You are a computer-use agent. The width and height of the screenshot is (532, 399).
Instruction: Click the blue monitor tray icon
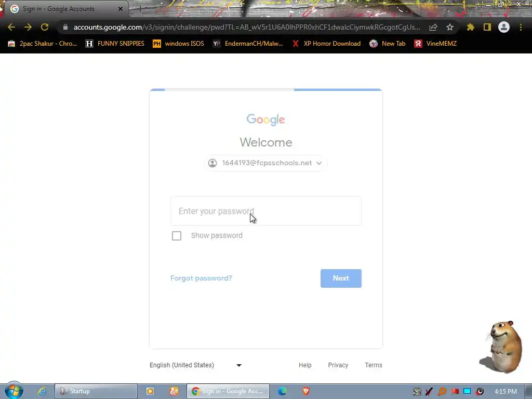(467, 392)
